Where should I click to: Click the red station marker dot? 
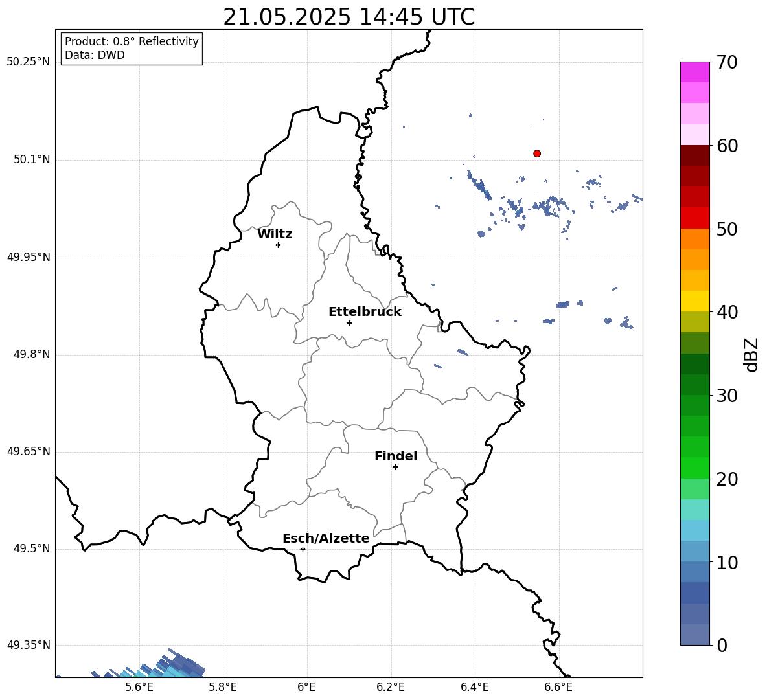click(537, 153)
